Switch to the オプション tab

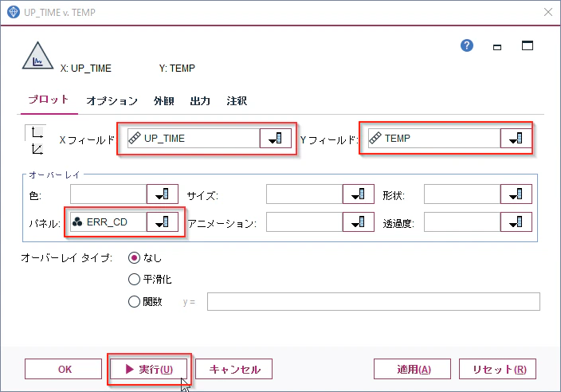click(112, 101)
